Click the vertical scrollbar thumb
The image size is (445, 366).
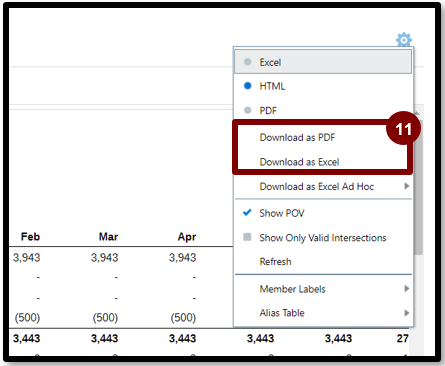point(419,187)
